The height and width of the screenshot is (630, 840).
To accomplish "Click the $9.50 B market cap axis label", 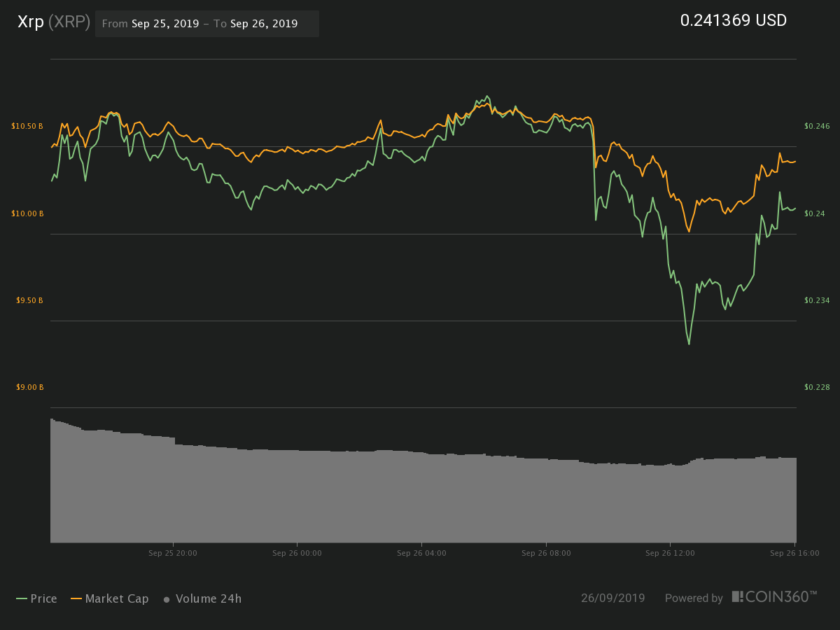I will coord(29,300).
